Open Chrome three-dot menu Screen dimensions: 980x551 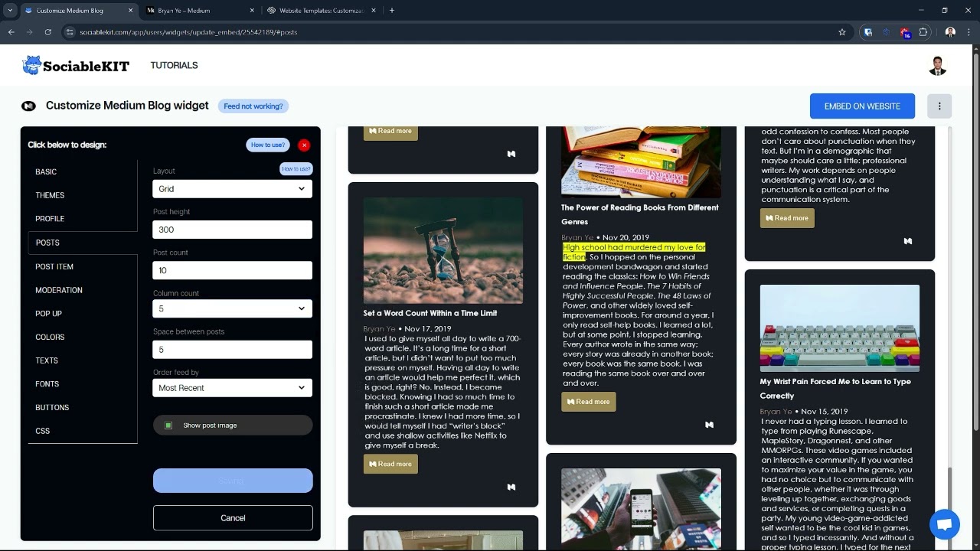pyautogui.click(x=969, y=32)
